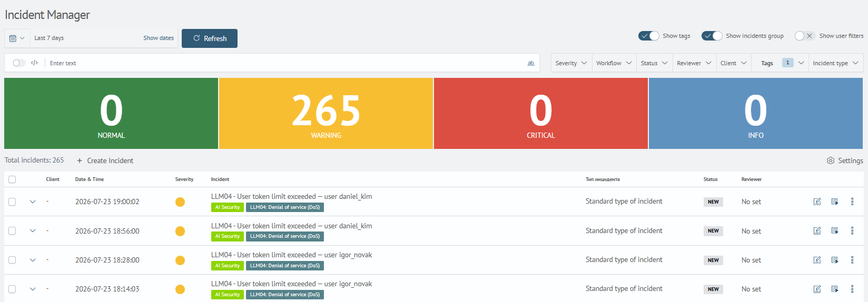Screen dimensions: 868x302
Task: Click warning severity dot for 18:56:00 row
Action: [x=180, y=231]
